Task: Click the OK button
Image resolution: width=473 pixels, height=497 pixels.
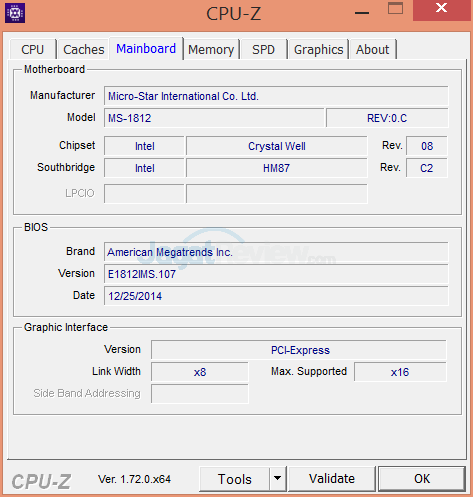Action: [422, 479]
